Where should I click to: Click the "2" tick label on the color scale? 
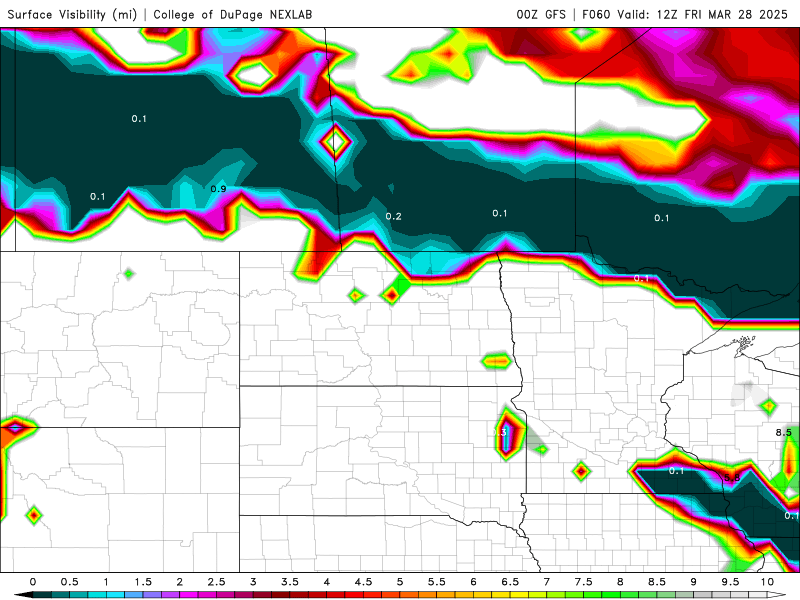[180, 582]
